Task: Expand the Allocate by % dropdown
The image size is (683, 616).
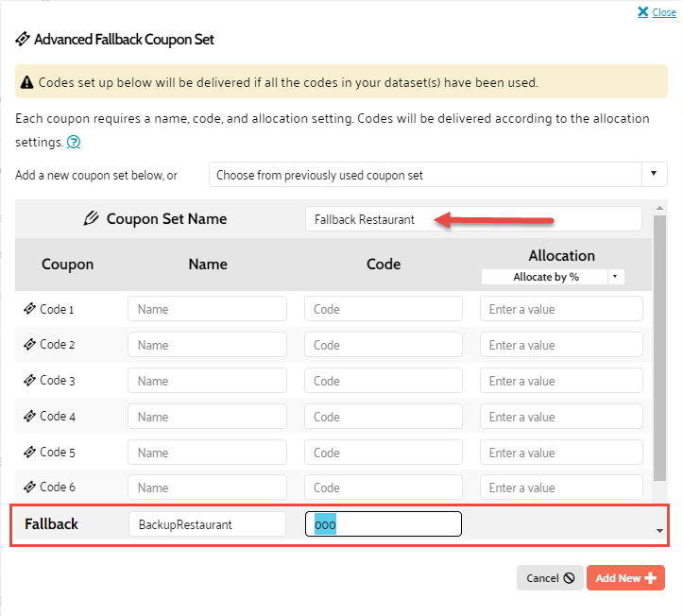Action: [x=553, y=277]
